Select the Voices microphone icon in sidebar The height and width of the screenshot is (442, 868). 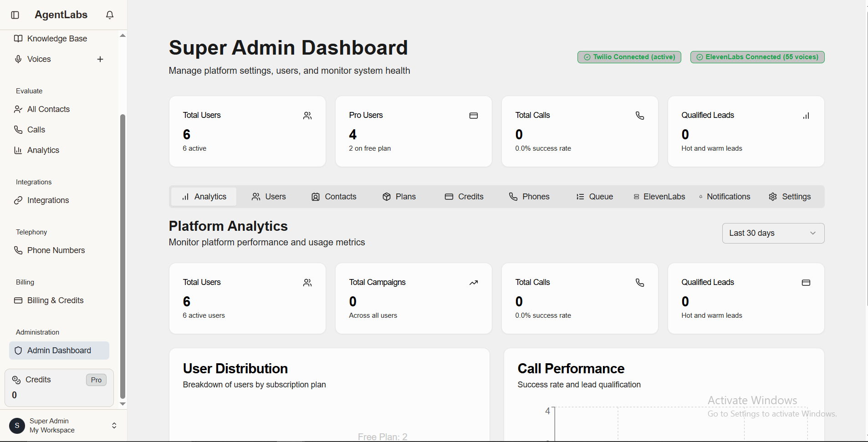click(x=17, y=59)
